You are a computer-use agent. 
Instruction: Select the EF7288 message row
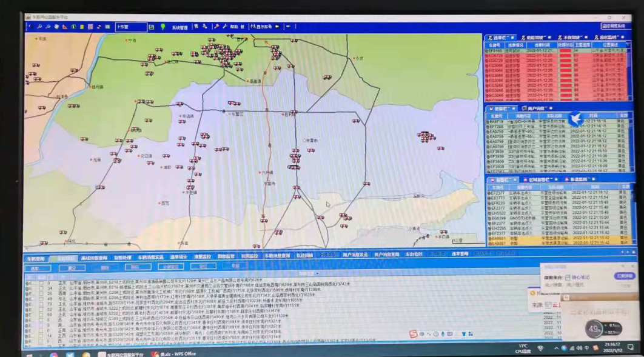pos(557,127)
